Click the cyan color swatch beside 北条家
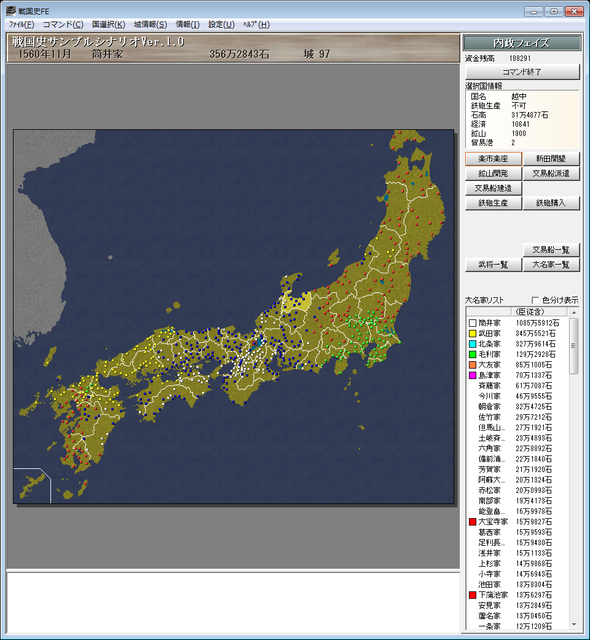Screen dimensions: 590x640 (x=472, y=344)
